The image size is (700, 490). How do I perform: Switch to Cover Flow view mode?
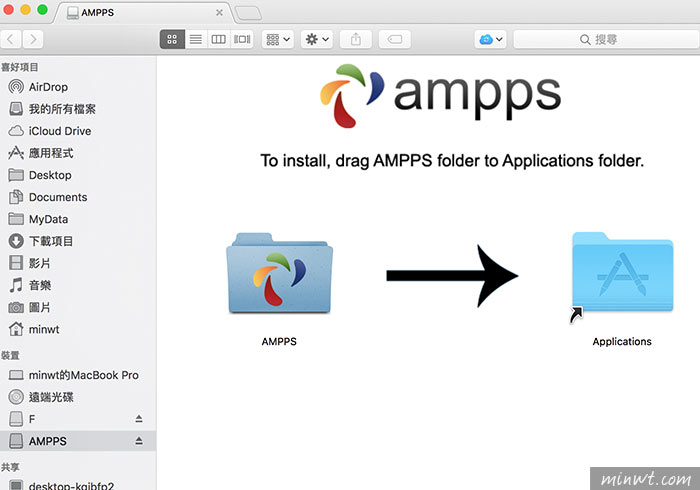tap(242, 39)
